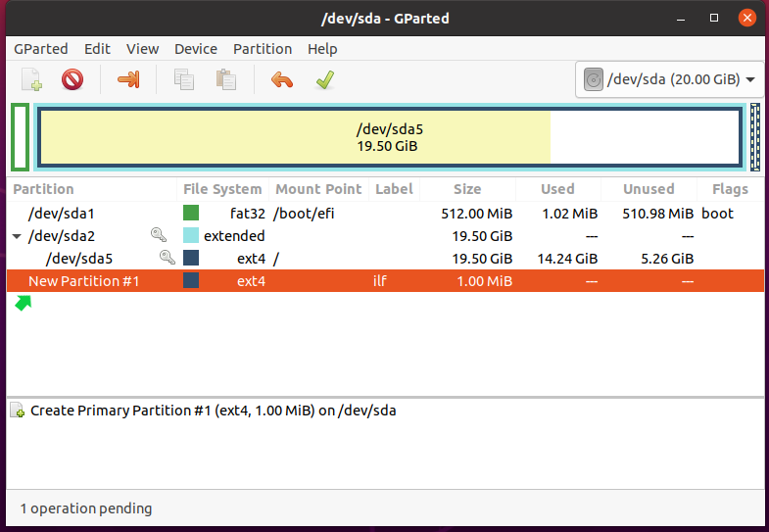This screenshot has width=769, height=532.
Task: Click the red Delete partition icon
Action: [x=72, y=79]
